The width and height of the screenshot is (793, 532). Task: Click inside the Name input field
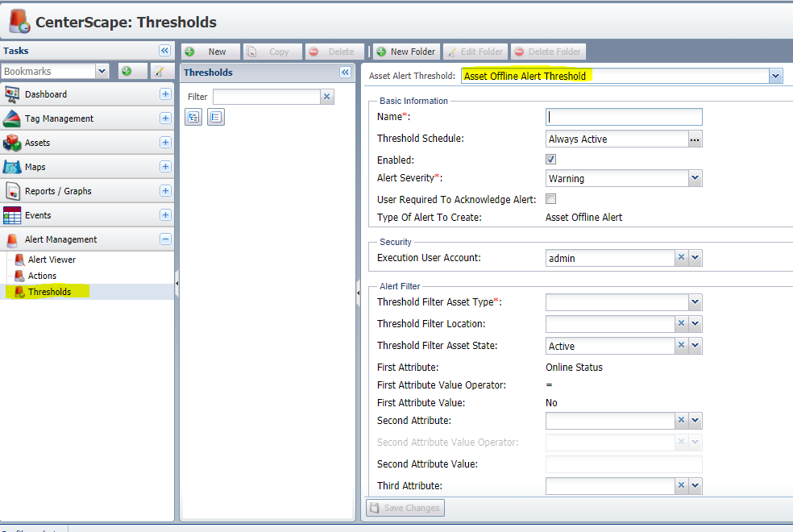point(623,117)
